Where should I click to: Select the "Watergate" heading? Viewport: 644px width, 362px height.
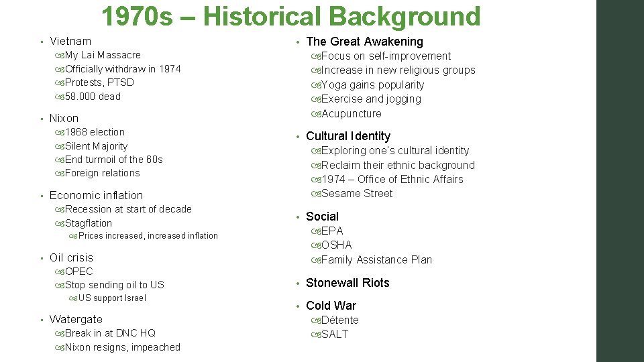tap(76, 319)
